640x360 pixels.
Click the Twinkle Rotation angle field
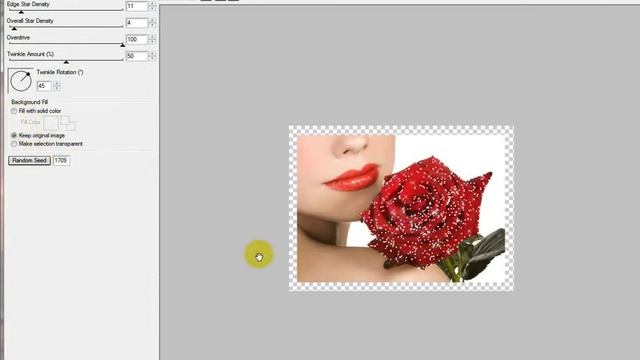44,86
